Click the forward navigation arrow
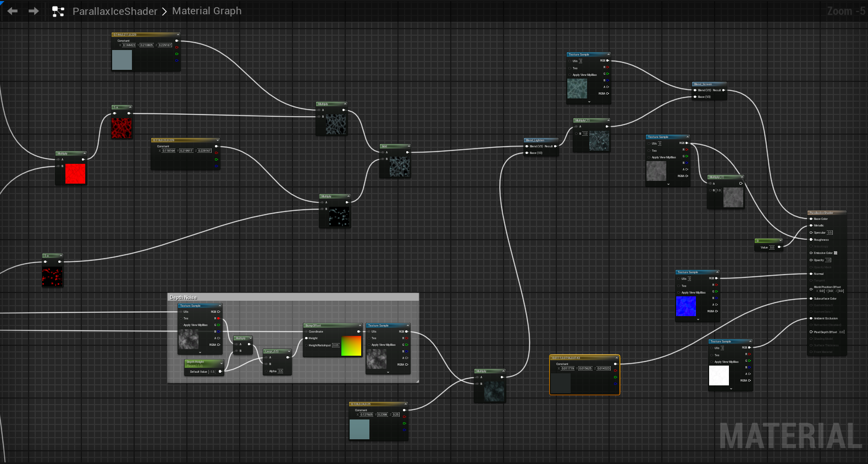 tap(34, 11)
